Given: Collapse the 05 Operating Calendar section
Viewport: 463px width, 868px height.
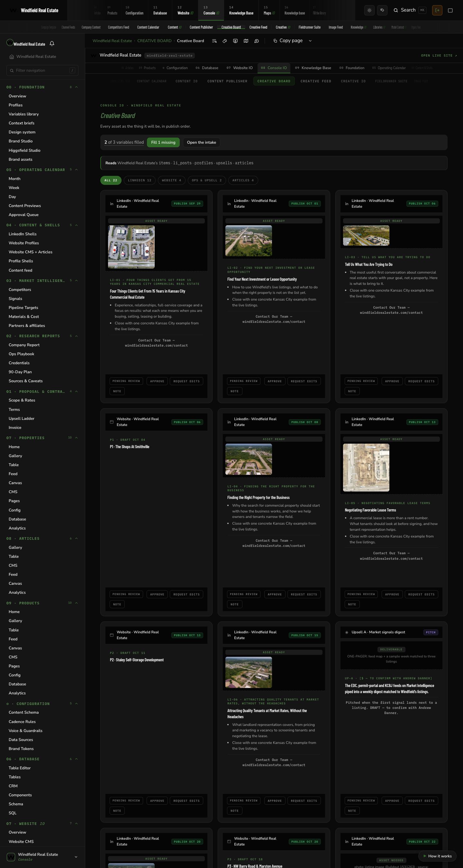Looking at the screenshot, I should point(77,169).
